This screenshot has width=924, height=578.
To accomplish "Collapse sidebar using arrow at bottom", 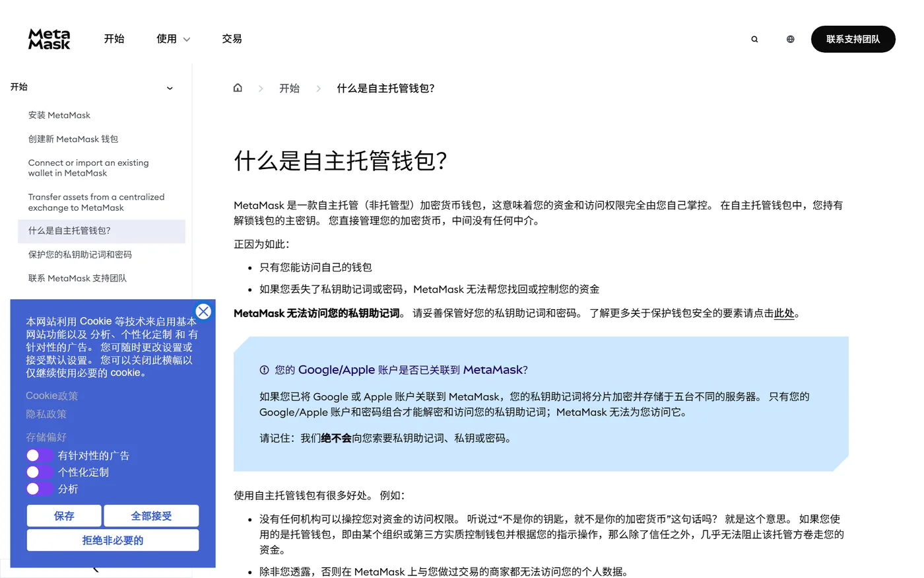I will point(96,569).
